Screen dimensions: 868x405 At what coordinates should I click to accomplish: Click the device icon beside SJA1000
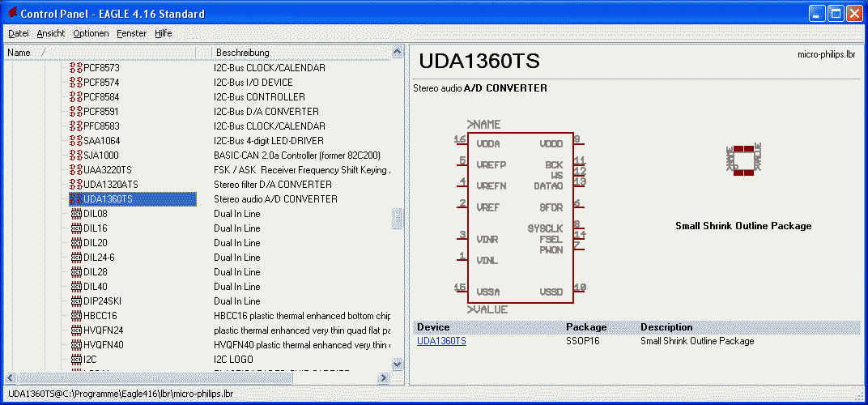pyautogui.click(x=76, y=156)
